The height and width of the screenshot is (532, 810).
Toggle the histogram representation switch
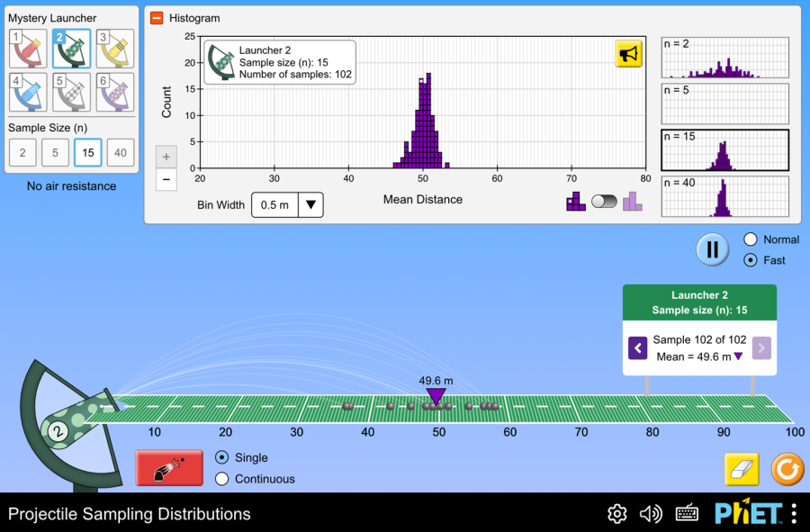coord(604,202)
